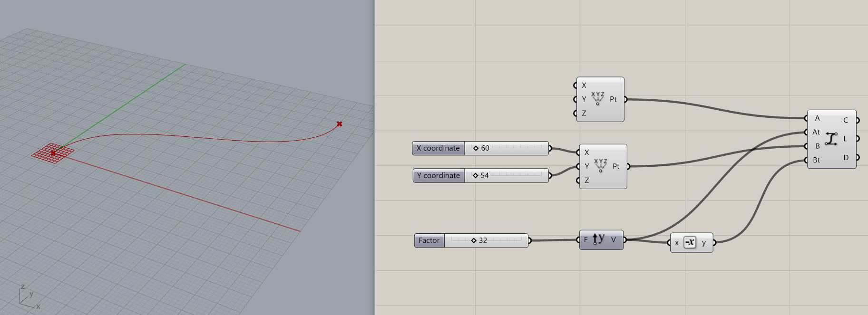Click the X coordinate slider grip at 60
The image size is (868, 315).
[476, 148]
